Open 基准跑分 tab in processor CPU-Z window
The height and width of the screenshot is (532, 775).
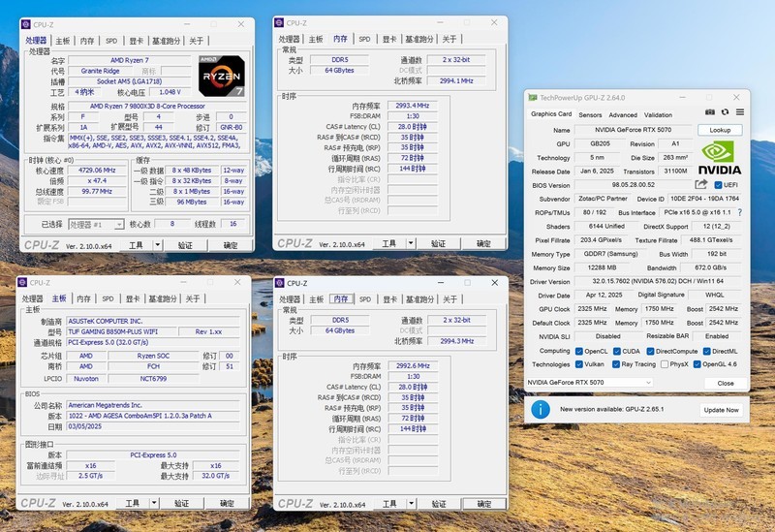point(166,41)
